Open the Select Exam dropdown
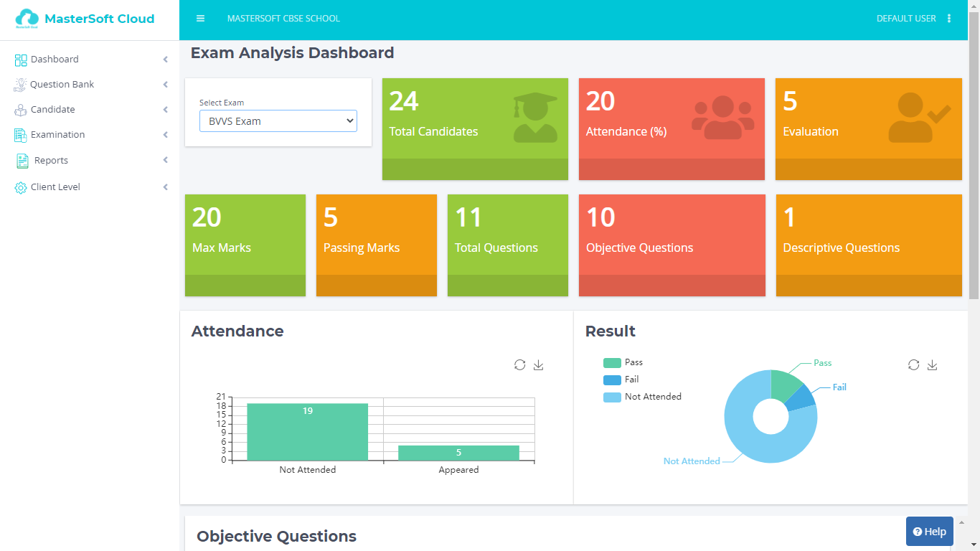Image resolution: width=980 pixels, height=551 pixels. click(x=278, y=121)
